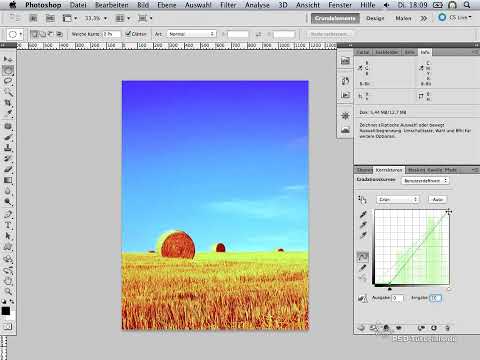Open the Fenster menu

(x=340, y=5)
